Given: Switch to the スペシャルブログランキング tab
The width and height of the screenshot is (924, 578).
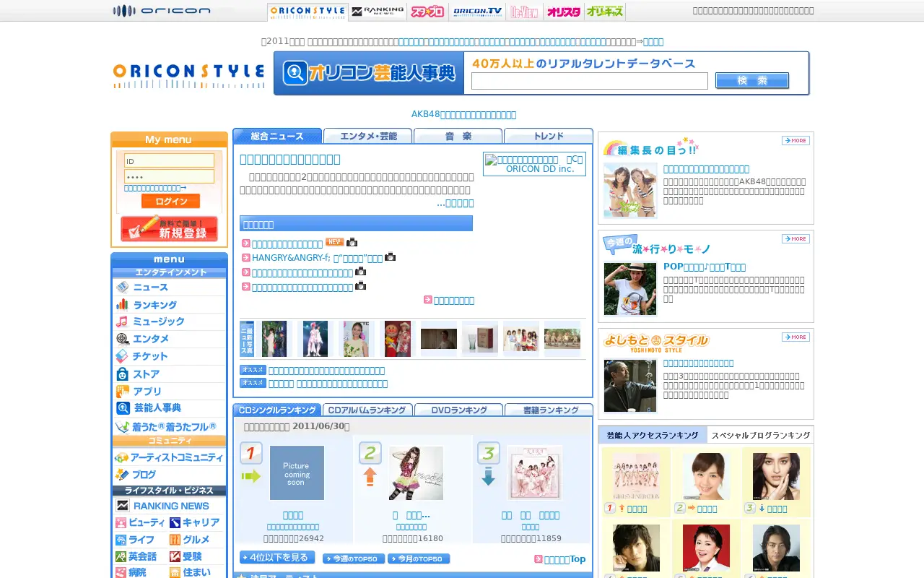Looking at the screenshot, I should (760, 435).
